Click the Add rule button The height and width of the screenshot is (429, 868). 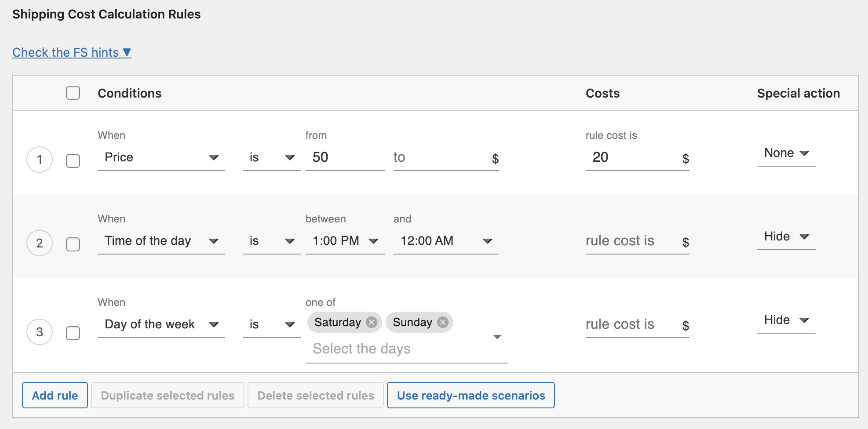[x=55, y=395]
